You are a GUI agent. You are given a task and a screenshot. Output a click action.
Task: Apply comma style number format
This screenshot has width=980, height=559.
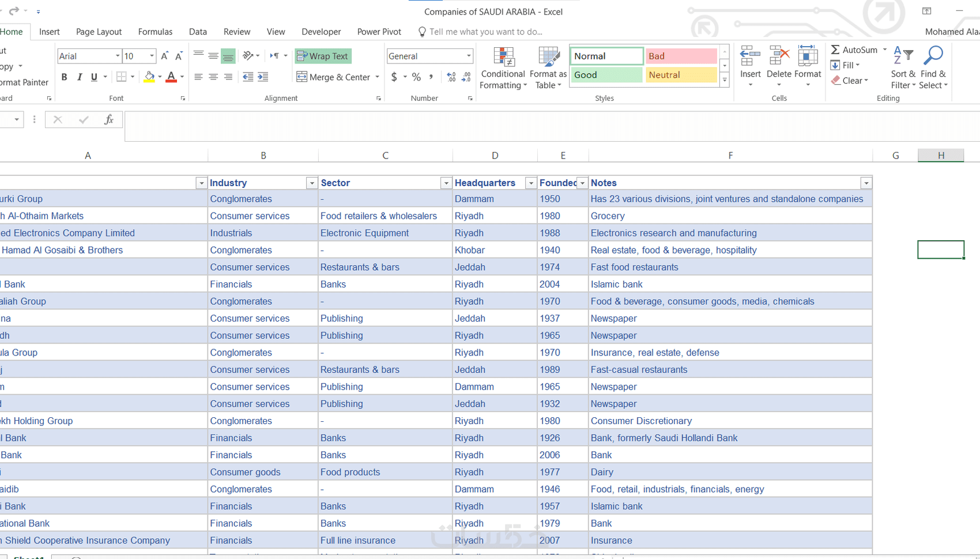(431, 77)
